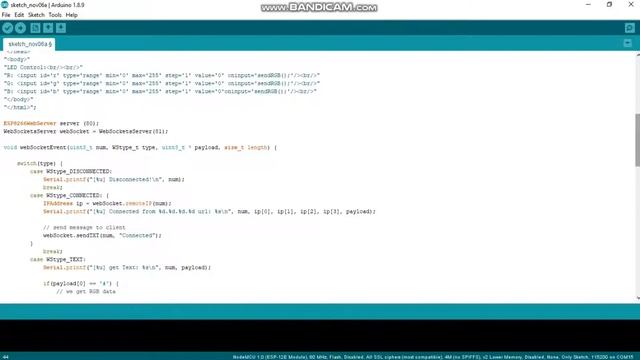Click the scrollbar up arrow in editor
The height and width of the screenshot is (360, 640).
coord(637,55)
